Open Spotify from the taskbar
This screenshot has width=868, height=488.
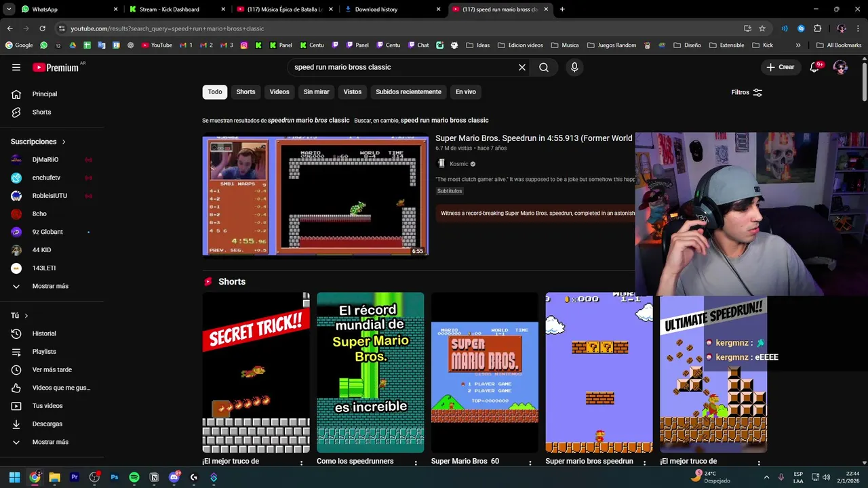coord(134,477)
